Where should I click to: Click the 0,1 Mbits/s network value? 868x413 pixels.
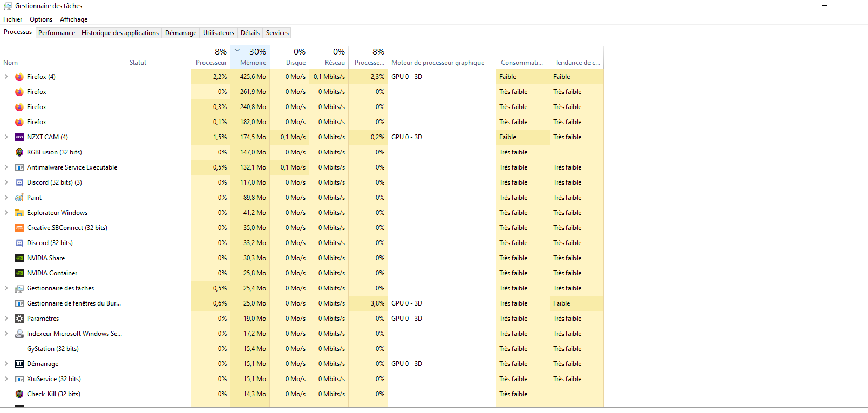coord(329,77)
